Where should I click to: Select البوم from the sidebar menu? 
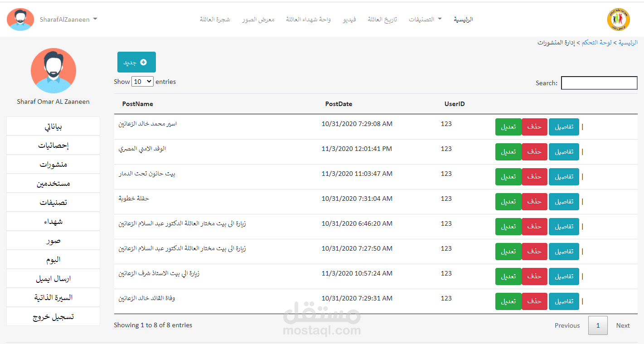pos(53,259)
